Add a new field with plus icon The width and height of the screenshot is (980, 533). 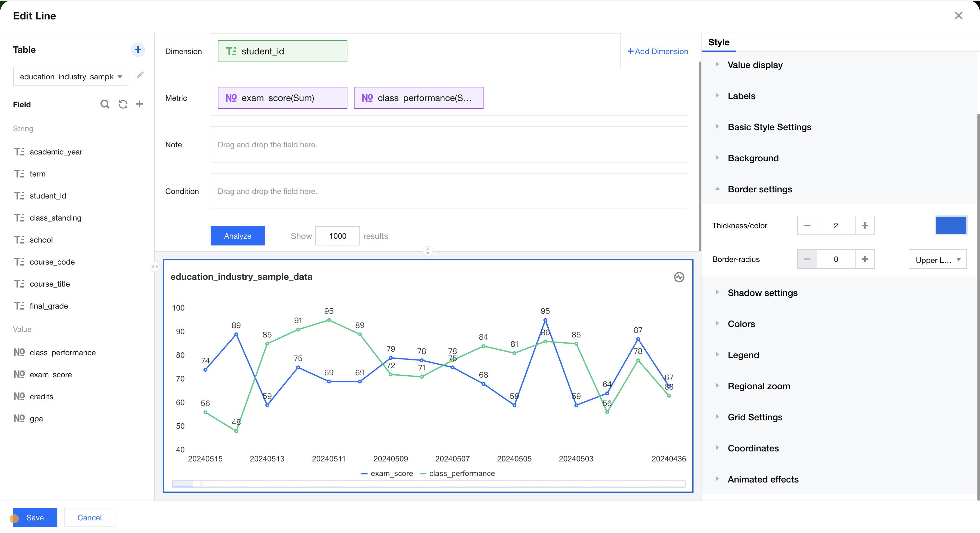coord(140,104)
